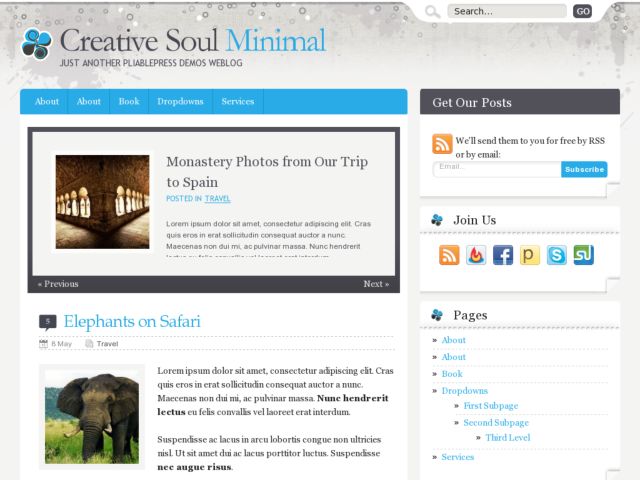Open the Dropdowns navigation menu
This screenshot has width=640, height=480.
coord(180,101)
